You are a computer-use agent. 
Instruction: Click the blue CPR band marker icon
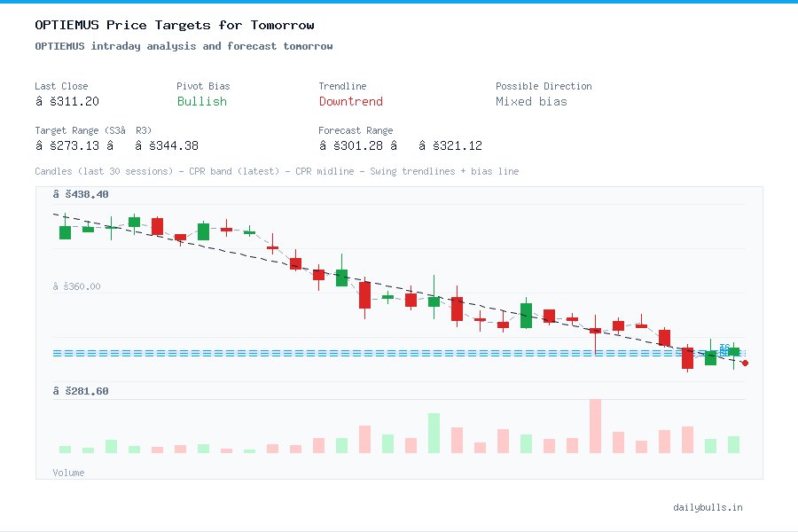724,349
